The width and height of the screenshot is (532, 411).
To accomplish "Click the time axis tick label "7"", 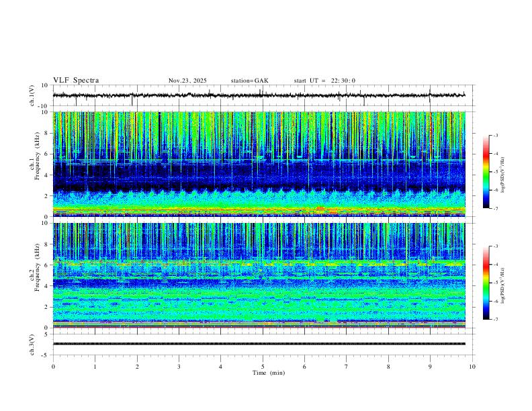I will [x=347, y=367].
